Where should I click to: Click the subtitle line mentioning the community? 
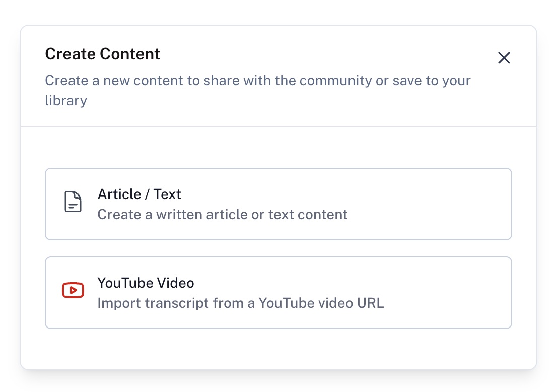[x=257, y=81]
